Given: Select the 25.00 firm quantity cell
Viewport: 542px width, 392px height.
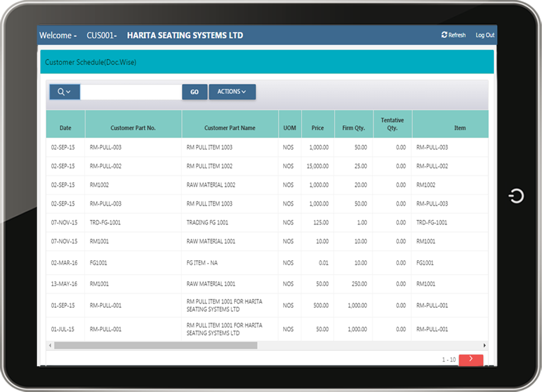Looking at the screenshot, I should pyautogui.click(x=361, y=166).
